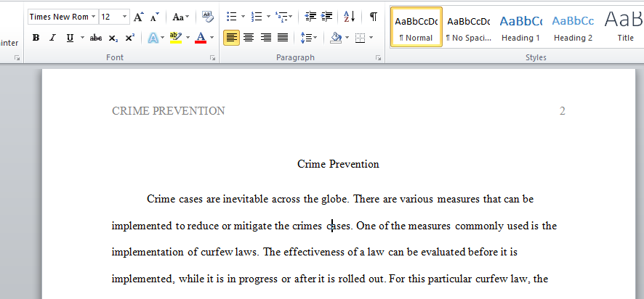
Task: Click the word mitigate in second line
Action: coord(253,226)
